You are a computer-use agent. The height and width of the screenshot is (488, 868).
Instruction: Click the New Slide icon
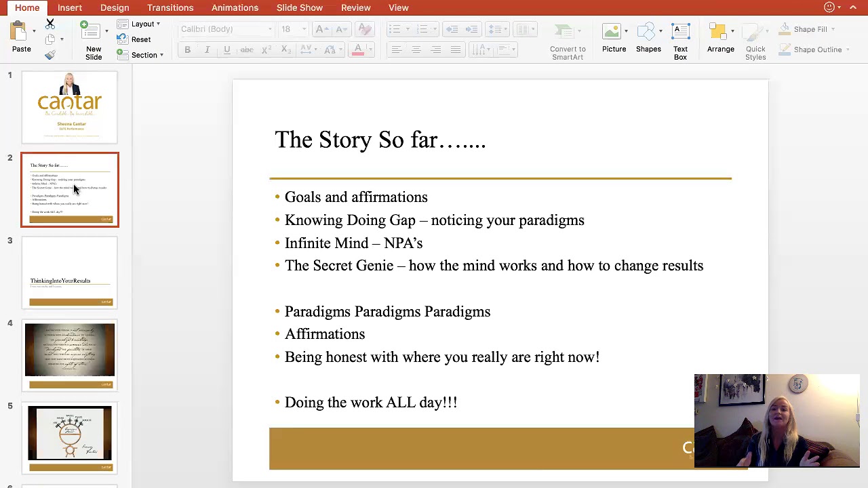point(91,31)
